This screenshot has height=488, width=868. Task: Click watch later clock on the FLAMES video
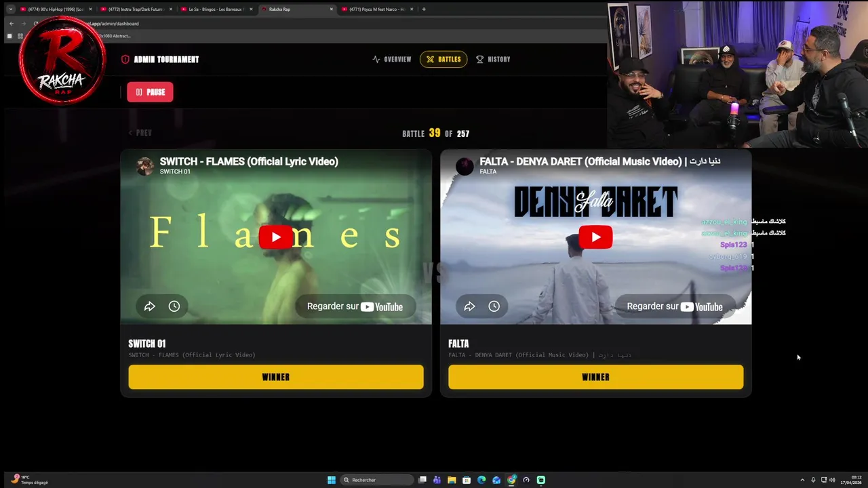pyautogui.click(x=174, y=306)
